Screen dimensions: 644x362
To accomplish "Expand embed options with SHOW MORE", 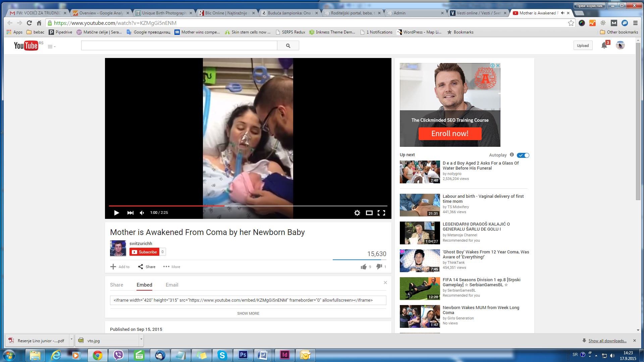I will (x=248, y=313).
